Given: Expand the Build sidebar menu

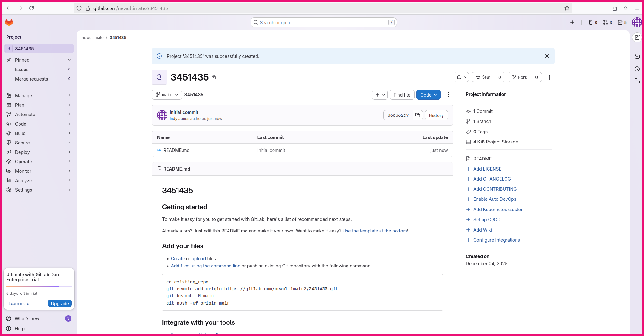Looking at the screenshot, I should 39,133.
